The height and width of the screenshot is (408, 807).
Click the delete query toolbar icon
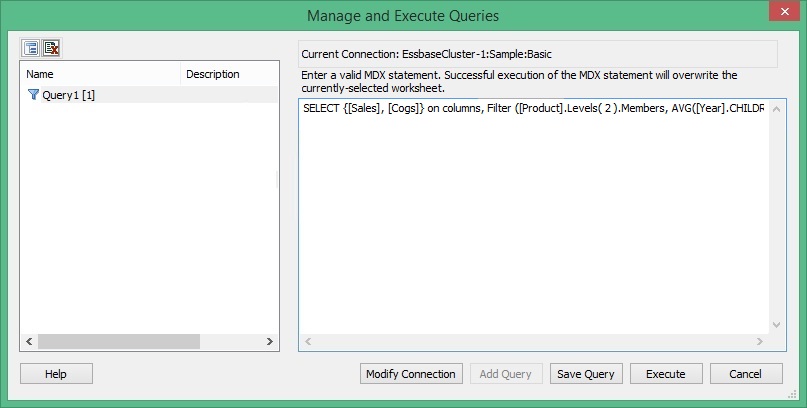click(51, 47)
